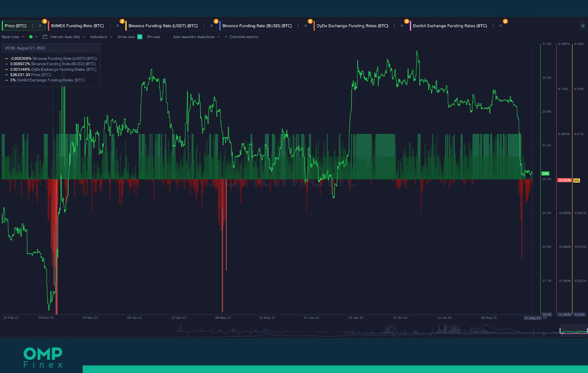Click tooltip value '$26,031.33 Price (BTC)'

pyautogui.click(x=31, y=75)
